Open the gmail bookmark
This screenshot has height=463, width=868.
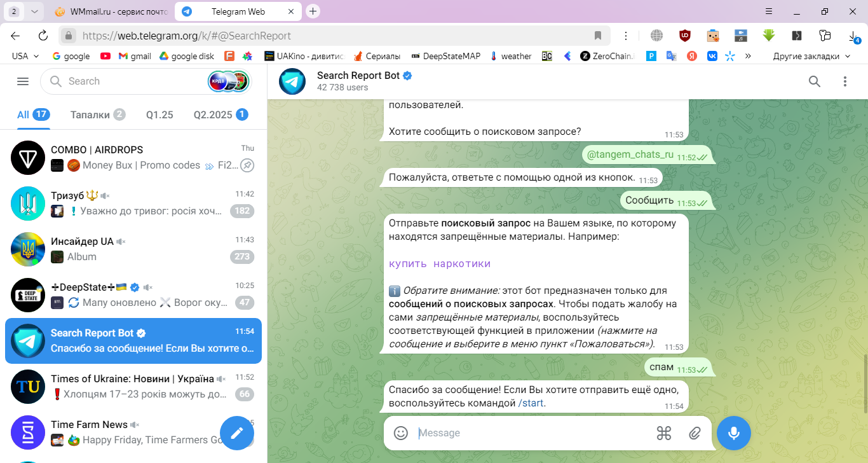coord(133,56)
